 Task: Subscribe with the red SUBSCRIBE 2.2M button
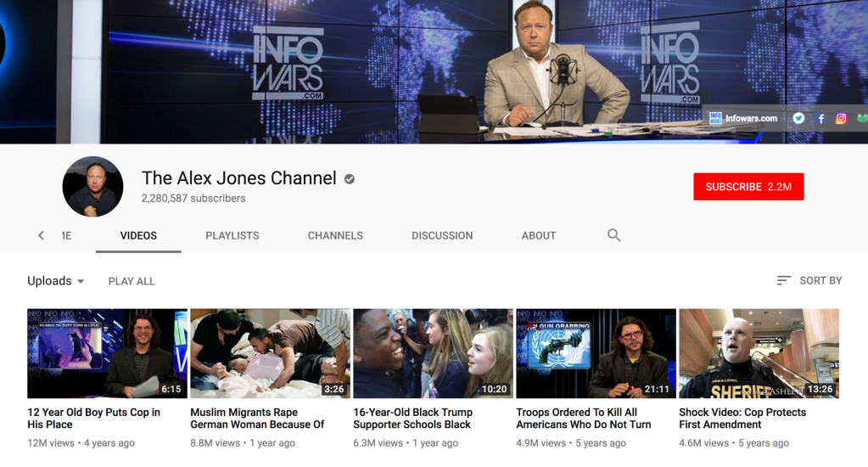coord(748,187)
